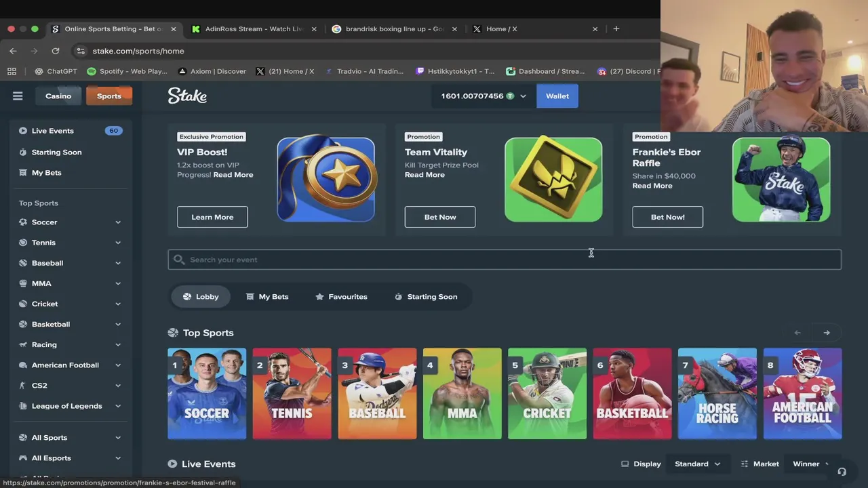
Task: Go back in browser history
Action: pos(13,51)
